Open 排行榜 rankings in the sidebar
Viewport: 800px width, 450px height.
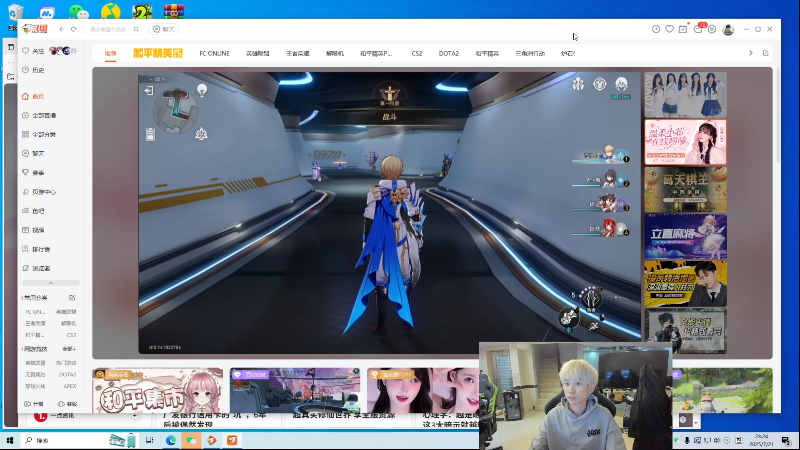[x=37, y=249]
